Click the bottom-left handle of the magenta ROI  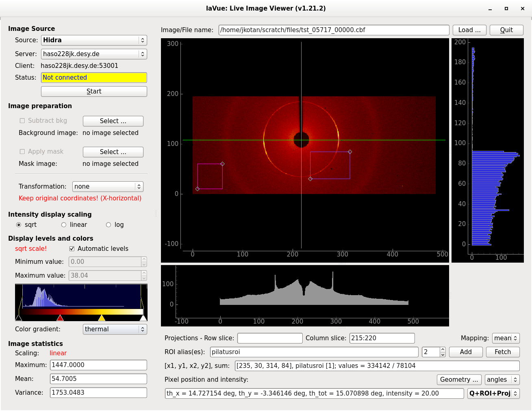[198, 189]
